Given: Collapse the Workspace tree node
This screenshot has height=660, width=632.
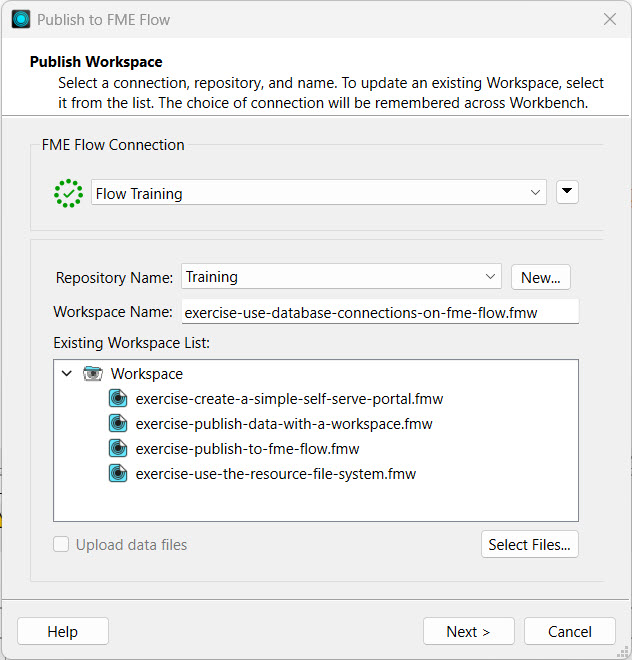Looking at the screenshot, I should pos(67,374).
